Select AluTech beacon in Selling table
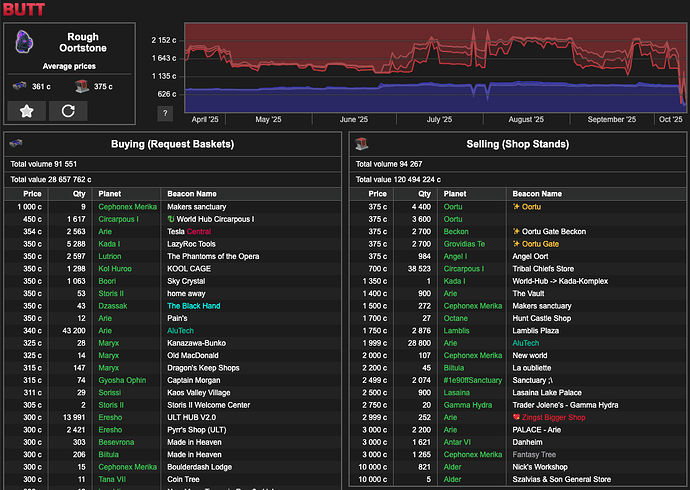This screenshot has height=490, width=690. 526,343
